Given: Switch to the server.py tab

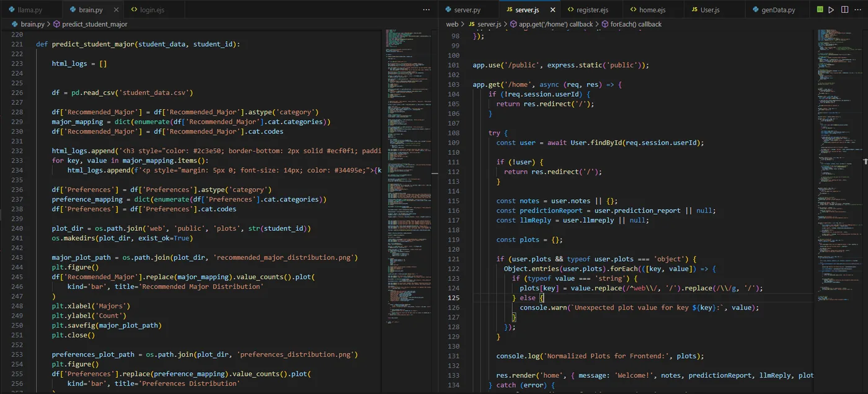Looking at the screenshot, I should [x=467, y=10].
